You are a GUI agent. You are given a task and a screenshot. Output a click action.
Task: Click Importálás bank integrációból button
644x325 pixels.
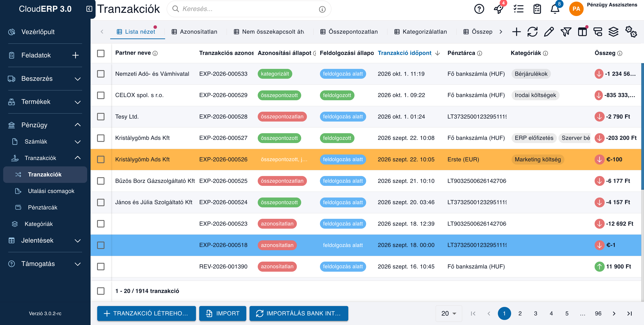(x=299, y=314)
